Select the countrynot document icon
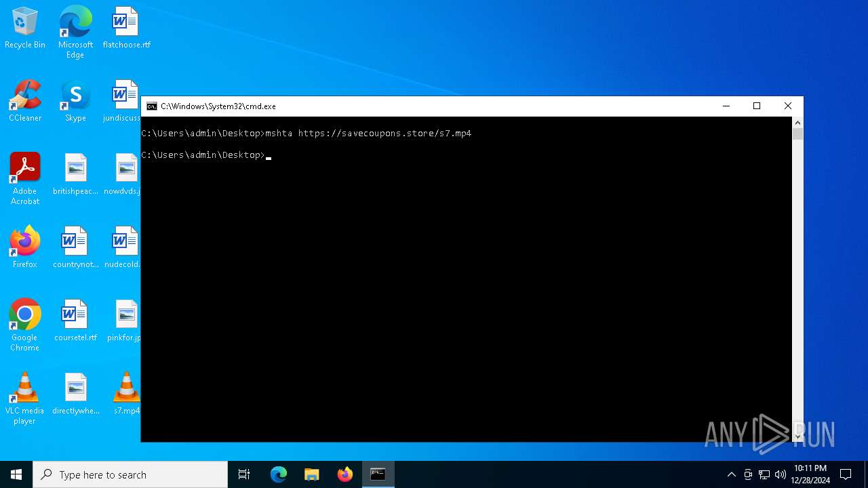This screenshot has height=488, width=868. pos(75,248)
